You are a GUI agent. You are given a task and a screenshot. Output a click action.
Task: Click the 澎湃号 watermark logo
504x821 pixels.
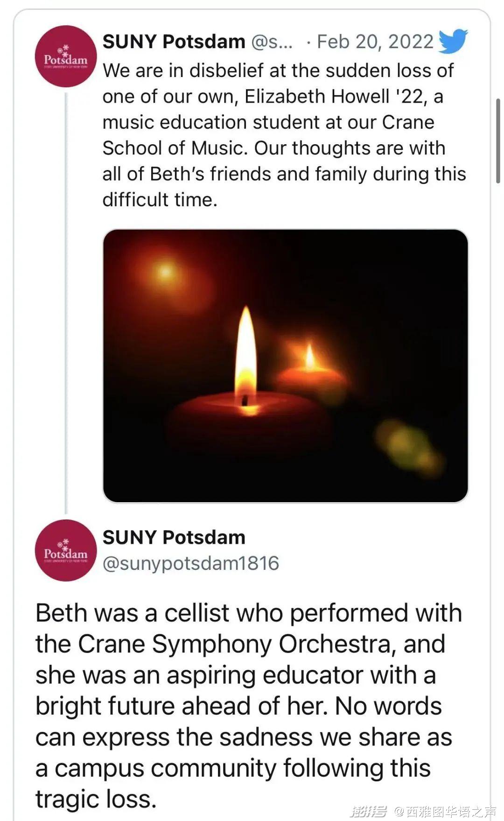[x=368, y=811]
